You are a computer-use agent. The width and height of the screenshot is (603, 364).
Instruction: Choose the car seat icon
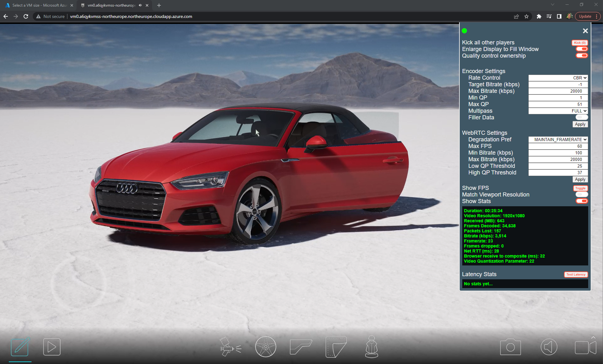click(x=372, y=347)
